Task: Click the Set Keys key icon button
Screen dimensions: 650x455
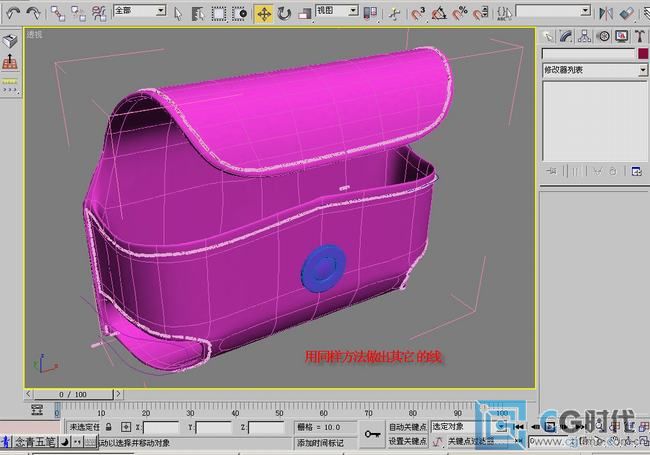Action: (x=372, y=434)
